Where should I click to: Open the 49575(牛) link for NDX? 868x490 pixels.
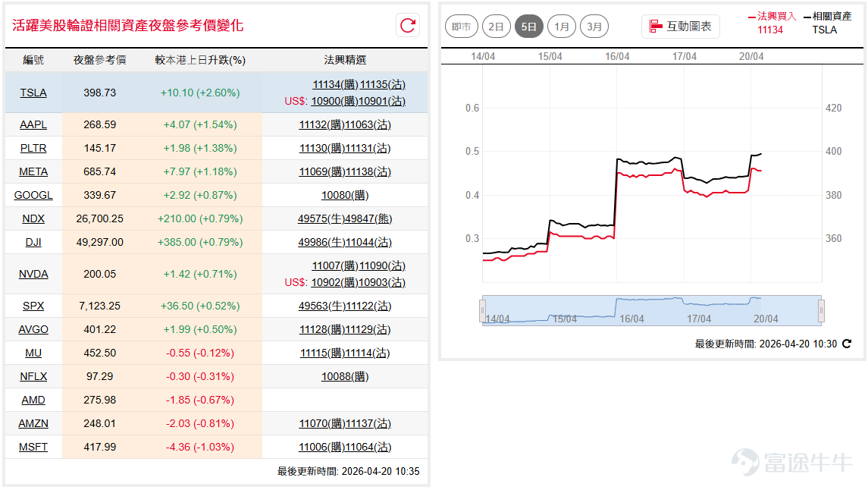321,219
